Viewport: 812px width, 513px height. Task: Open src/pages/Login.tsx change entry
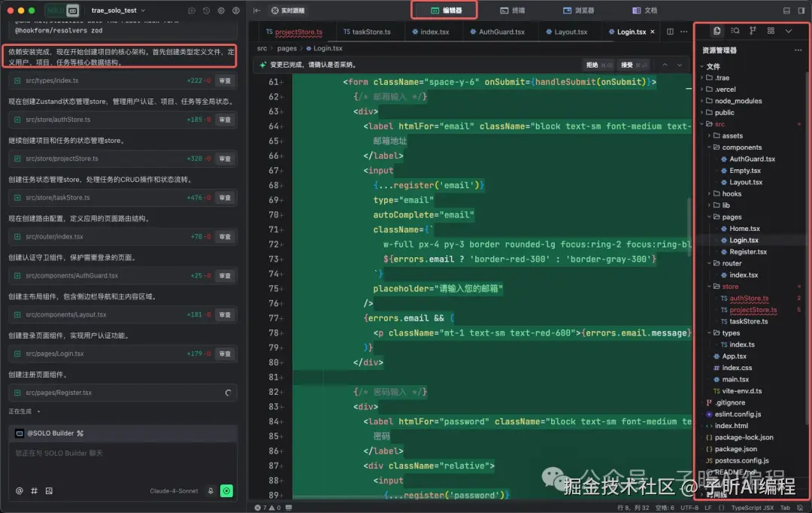click(123, 354)
